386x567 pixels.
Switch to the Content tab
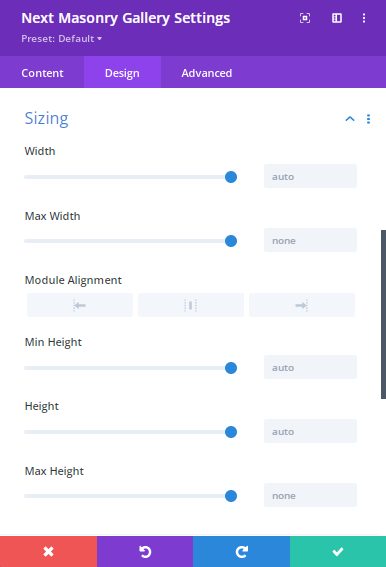(x=42, y=73)
